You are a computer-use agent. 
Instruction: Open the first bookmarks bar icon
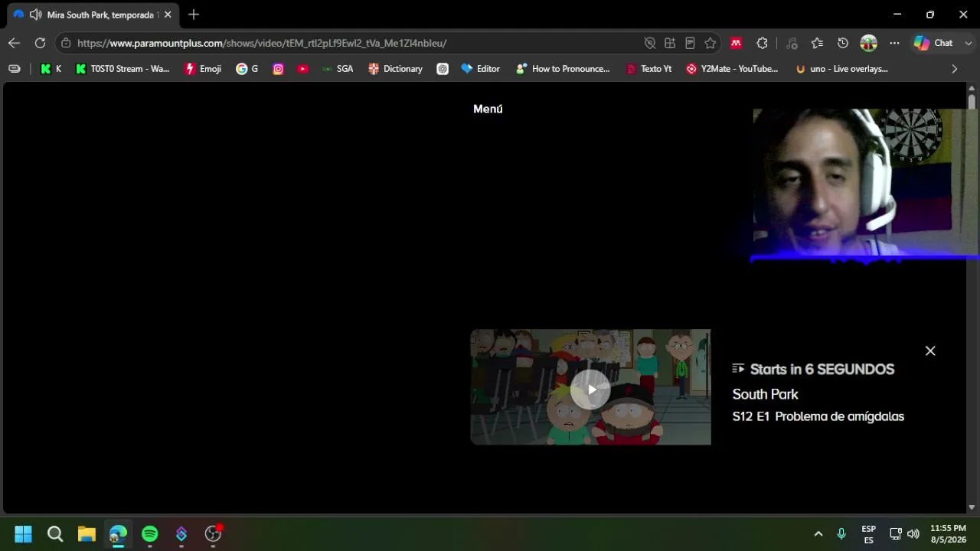[x=14, y=69]
